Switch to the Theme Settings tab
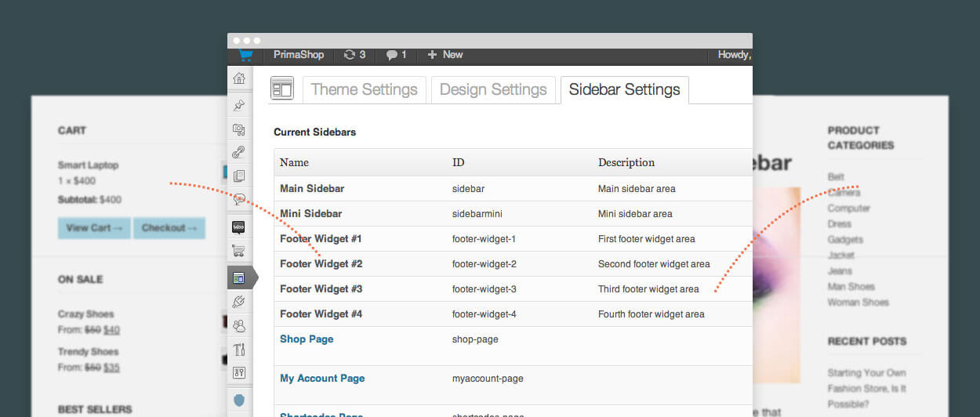The width and height of the screenshot is (980, 417). [364, 89]
